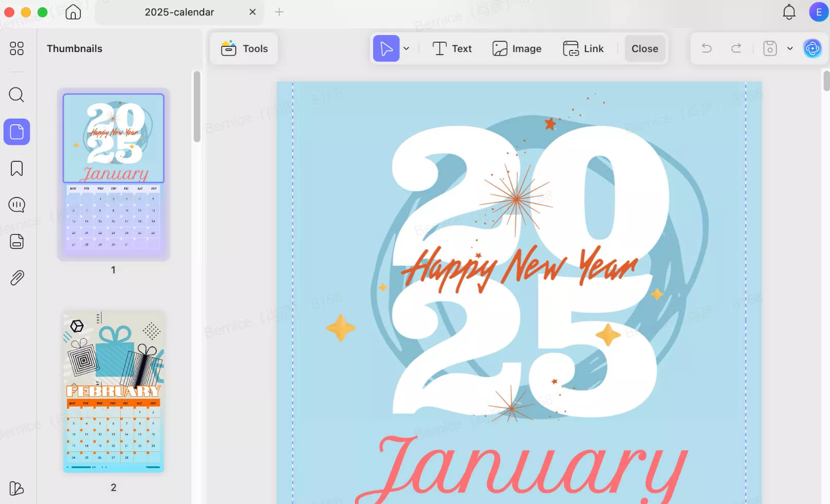This screenshot has width=830, height=504.
Task: Click the Redo icon in the toolbar
Action: coord(736,48)
